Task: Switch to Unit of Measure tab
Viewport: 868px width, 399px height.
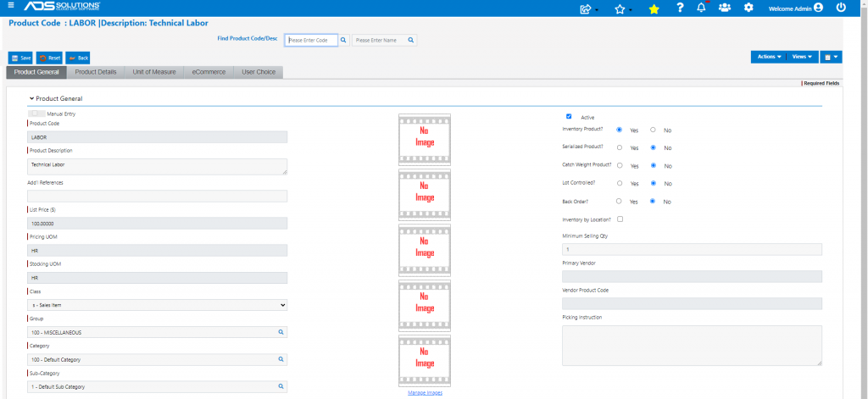Action: point(154,72)
